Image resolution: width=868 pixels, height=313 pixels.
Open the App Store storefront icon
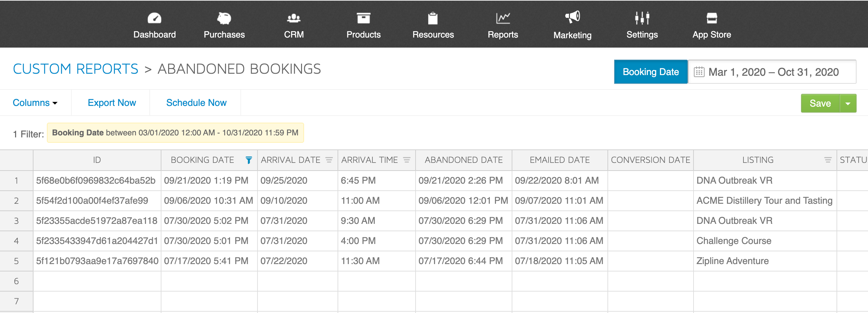coord(712,18)
